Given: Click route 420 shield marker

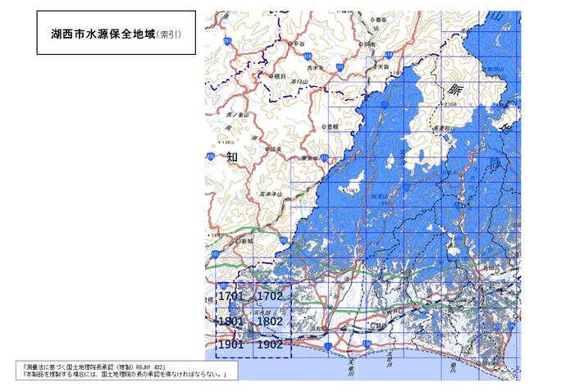Looking at the screenshot, I should pyautogui.click(x=211, y=157).
